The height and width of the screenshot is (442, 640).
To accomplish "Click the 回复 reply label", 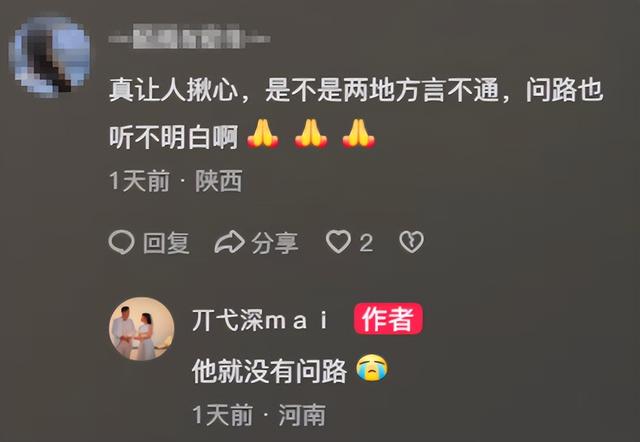I will click(167, 243).
